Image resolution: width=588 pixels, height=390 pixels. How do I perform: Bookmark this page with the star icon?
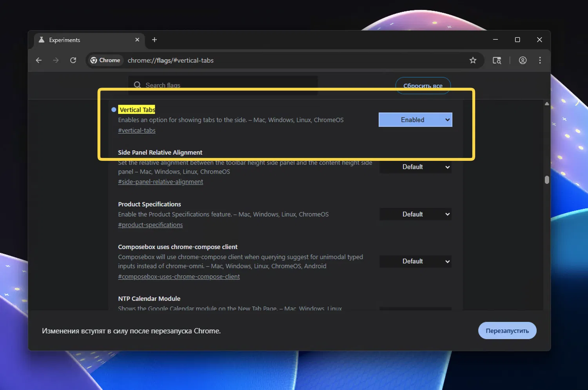click(473, 60)
